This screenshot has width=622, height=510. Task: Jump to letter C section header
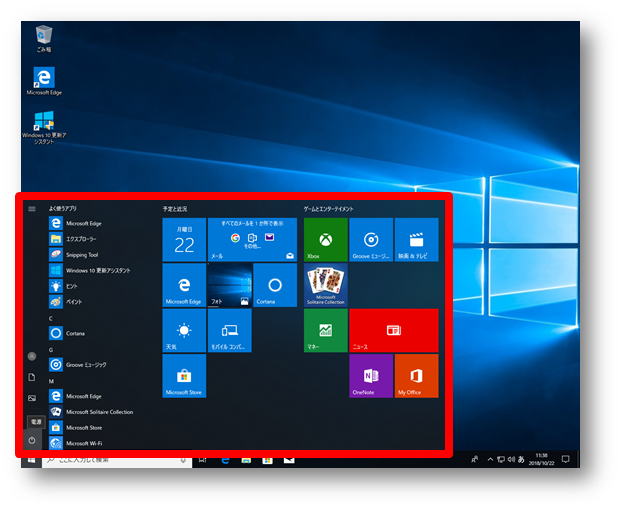51,318
